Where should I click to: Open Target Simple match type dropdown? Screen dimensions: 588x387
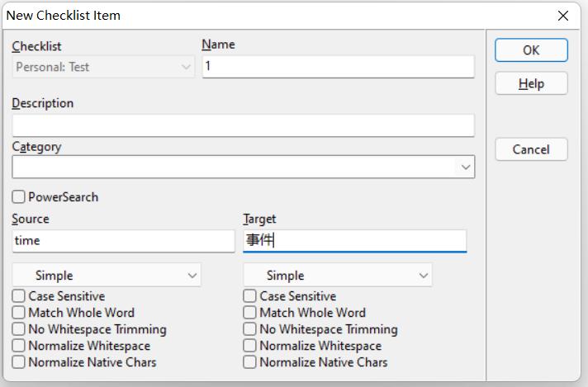coord(338,276)
